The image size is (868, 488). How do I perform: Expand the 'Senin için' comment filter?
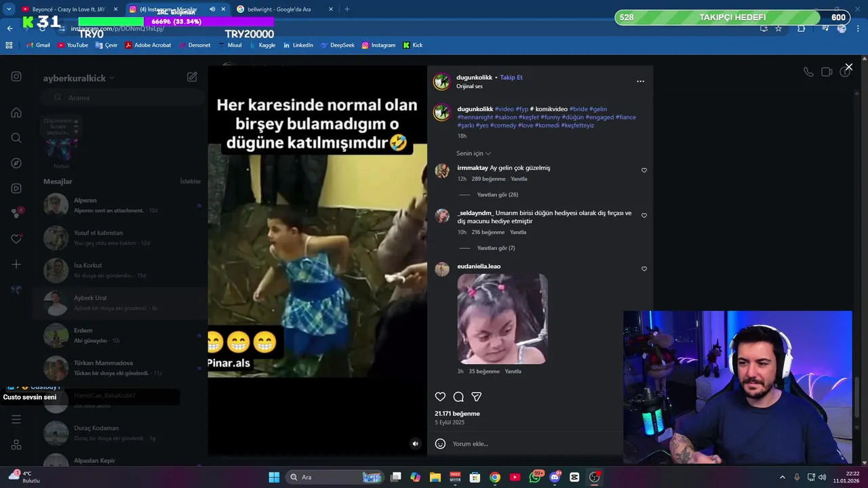(x=473, y=153)
